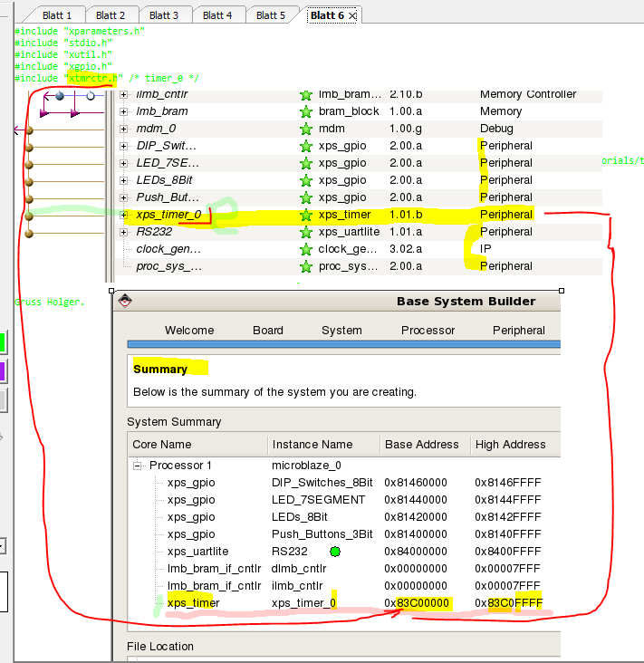Click the star icon beside mdm IP type
The height and width of the screenshot is (663, 644).
pos(306,129)
